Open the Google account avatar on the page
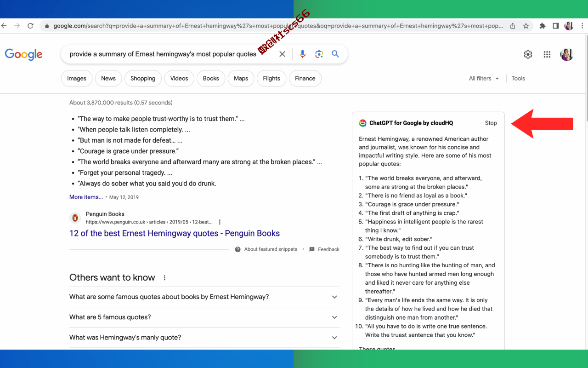The width and height of the screenshot is (588, 368). 567,55
